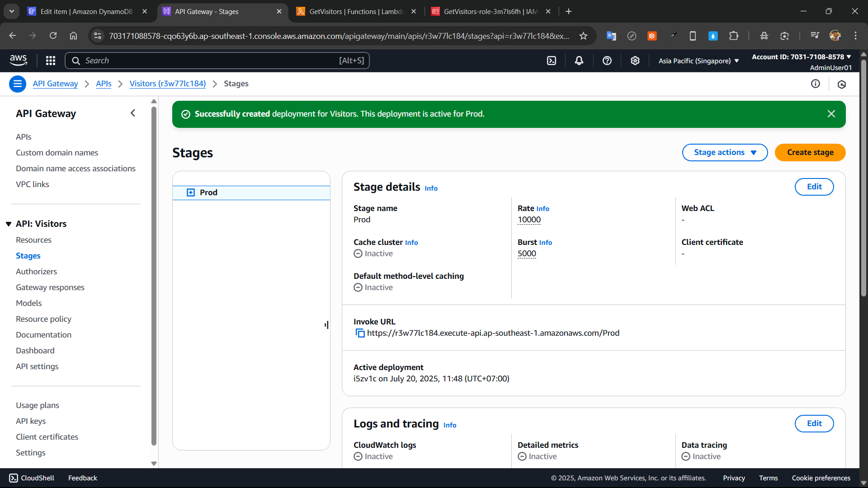Viewport: 868px width, 488px height.
Task: Bookmark this page with the star icon
Action: click(x=583, y=36)
